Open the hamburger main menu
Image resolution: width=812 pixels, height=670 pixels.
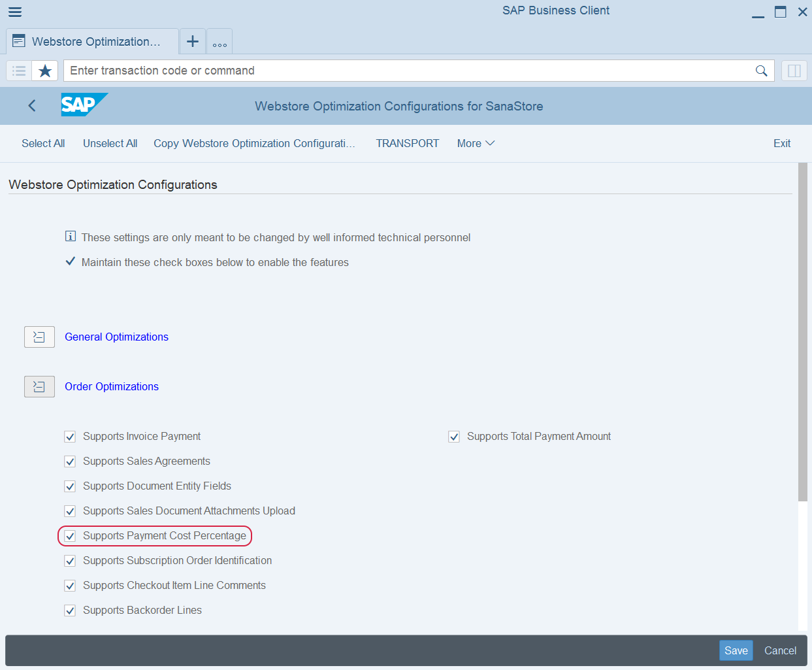tap(15, 12)
